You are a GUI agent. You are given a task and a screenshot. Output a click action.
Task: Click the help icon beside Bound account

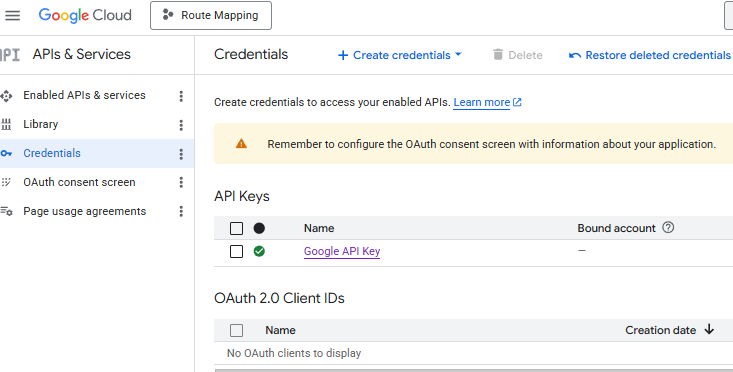(x=668, y=228)
